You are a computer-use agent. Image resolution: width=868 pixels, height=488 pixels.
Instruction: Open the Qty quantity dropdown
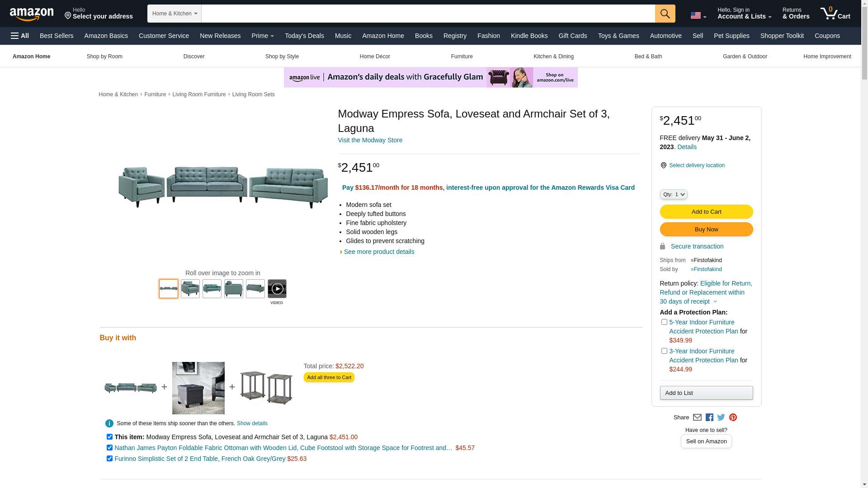pos(674,194)
